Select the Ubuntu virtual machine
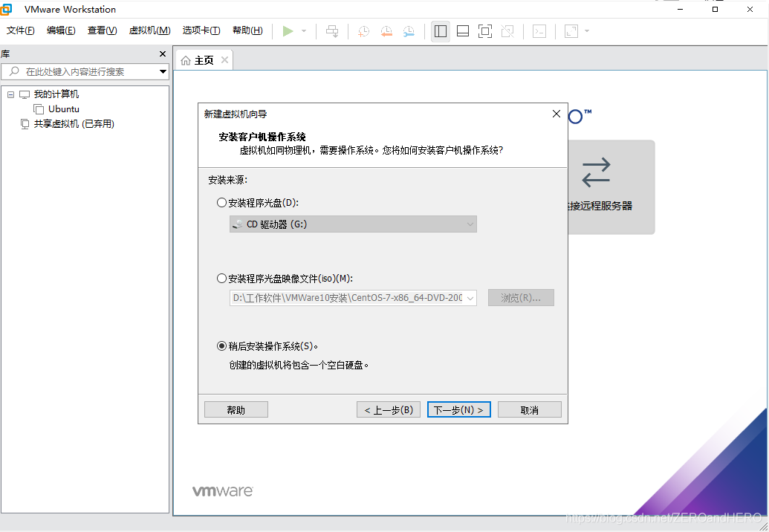The image size is (769, 532). coord(64,108)
